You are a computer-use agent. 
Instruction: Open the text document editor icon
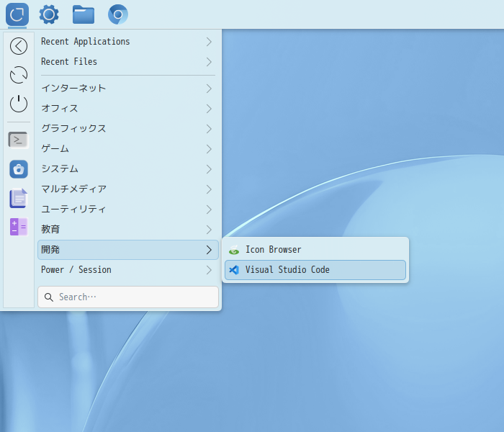coord(19,198)
